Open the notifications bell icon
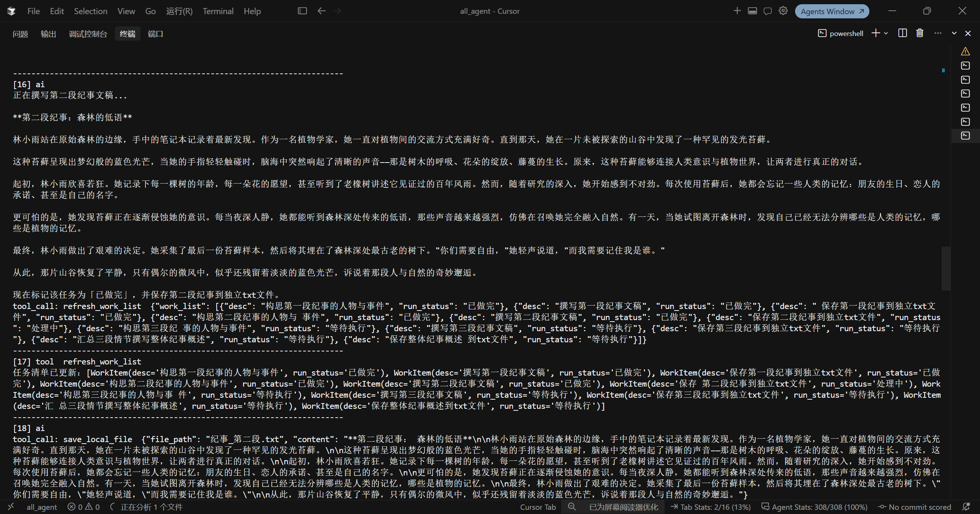This screenshot has height=514, width=980. [966, 507]
